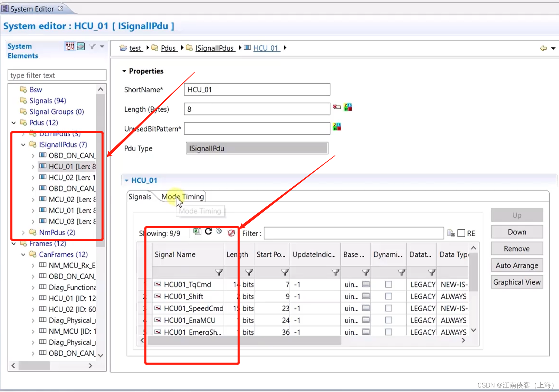Open breadcrumb dropdown arrow after HCU_01
This screenshot has height=392, width=559.
click(285, 48)
